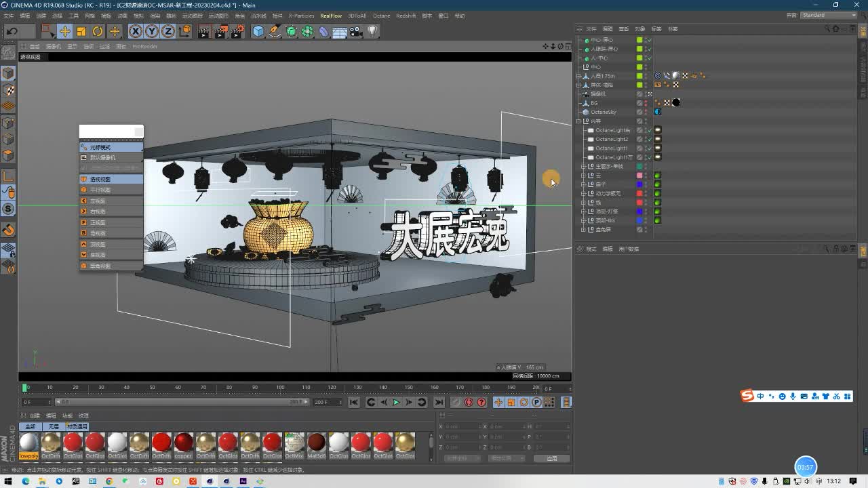The image size is (868, 488).
Task: Click the Render to Picture Viewer icon
Action: click(220, 31)
